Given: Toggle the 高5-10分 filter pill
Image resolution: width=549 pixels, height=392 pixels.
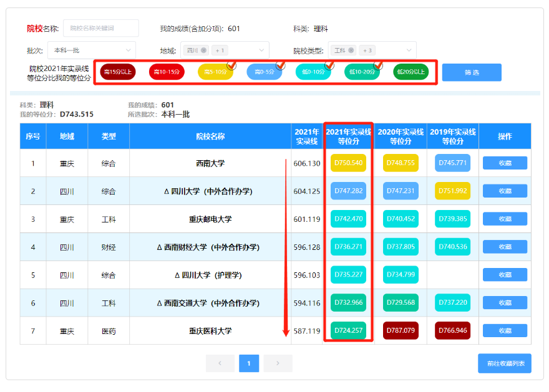Looking at the screenshot, I should point(216,72).
